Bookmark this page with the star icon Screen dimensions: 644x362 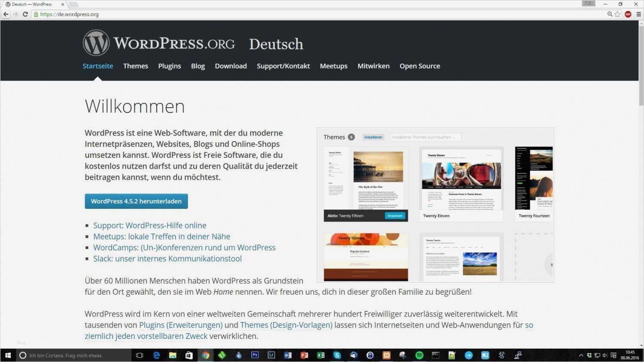[617, 14]
